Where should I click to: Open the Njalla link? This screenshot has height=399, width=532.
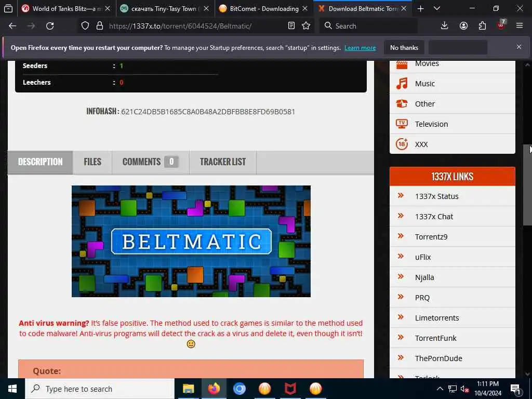(x=424, y=277)
